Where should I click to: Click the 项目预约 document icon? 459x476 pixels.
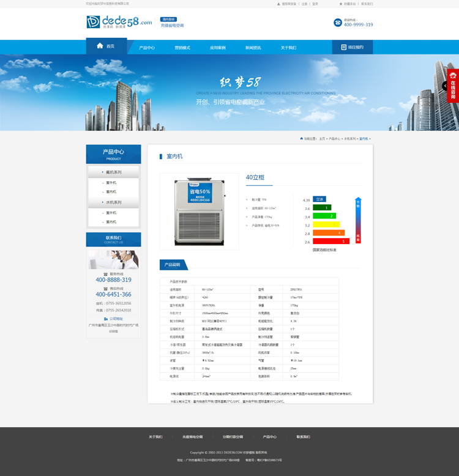(x=344, y=47)
